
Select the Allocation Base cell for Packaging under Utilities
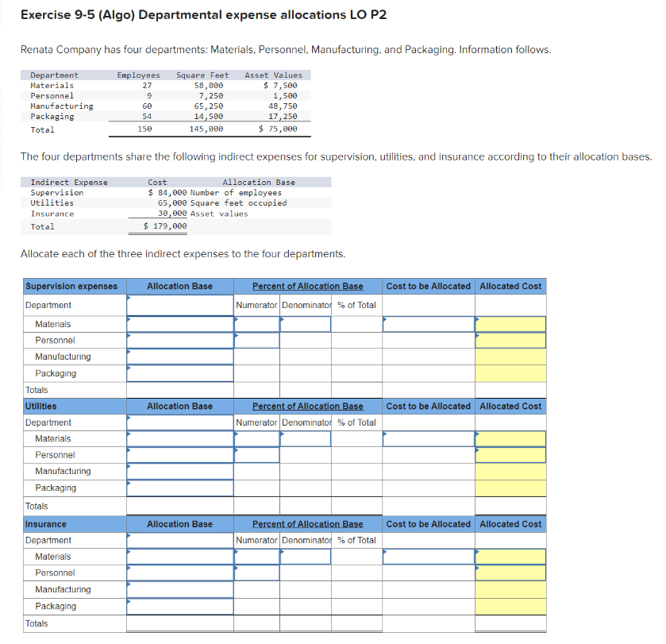point(179,488)
